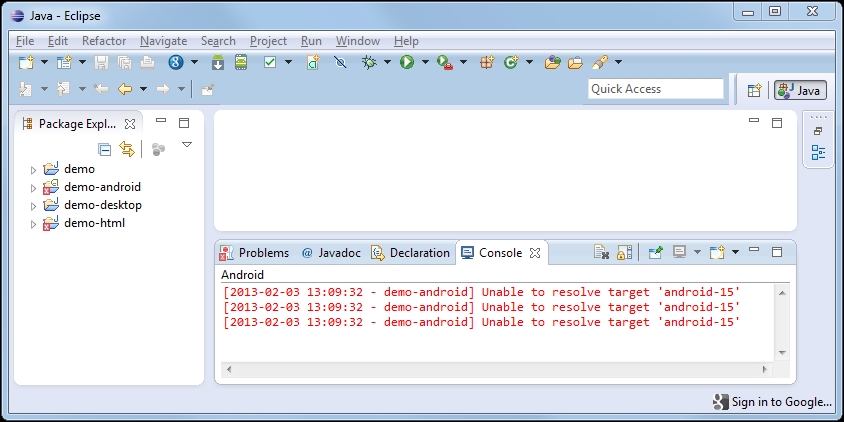This screenshot has height=422, width=844.
Task: Close the Console tab
Action: [x=534, y=253]
